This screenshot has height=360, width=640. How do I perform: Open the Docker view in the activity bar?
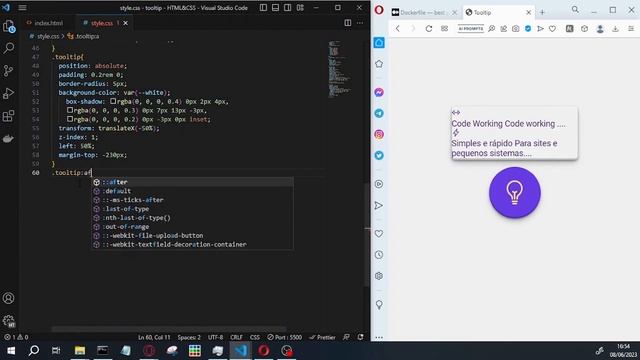tap(9, 139)
